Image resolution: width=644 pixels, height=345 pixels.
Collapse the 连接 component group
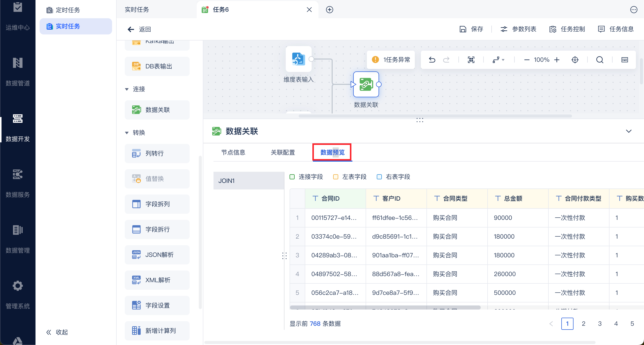[x=127, y=89]
